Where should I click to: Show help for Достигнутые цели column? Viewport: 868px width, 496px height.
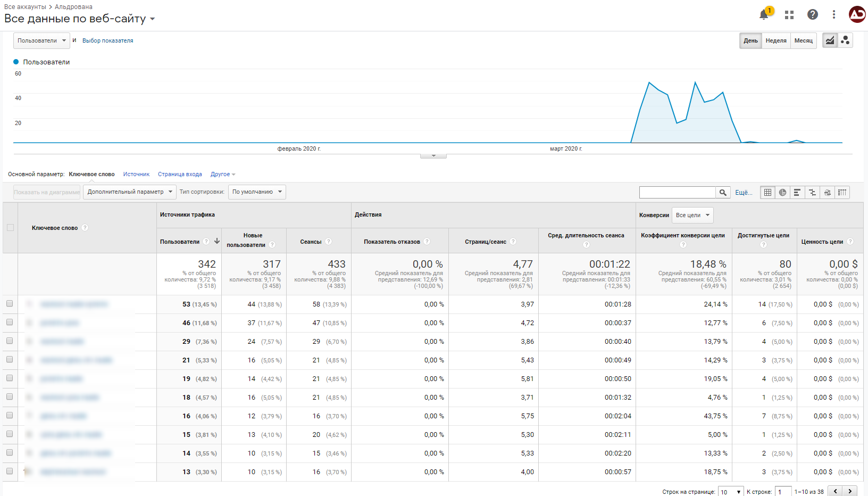pyautogui.click(x=763, y=245)
